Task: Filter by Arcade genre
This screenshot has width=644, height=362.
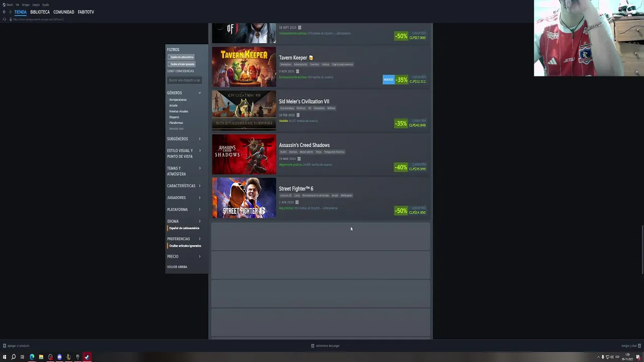Action: [173, 106]
